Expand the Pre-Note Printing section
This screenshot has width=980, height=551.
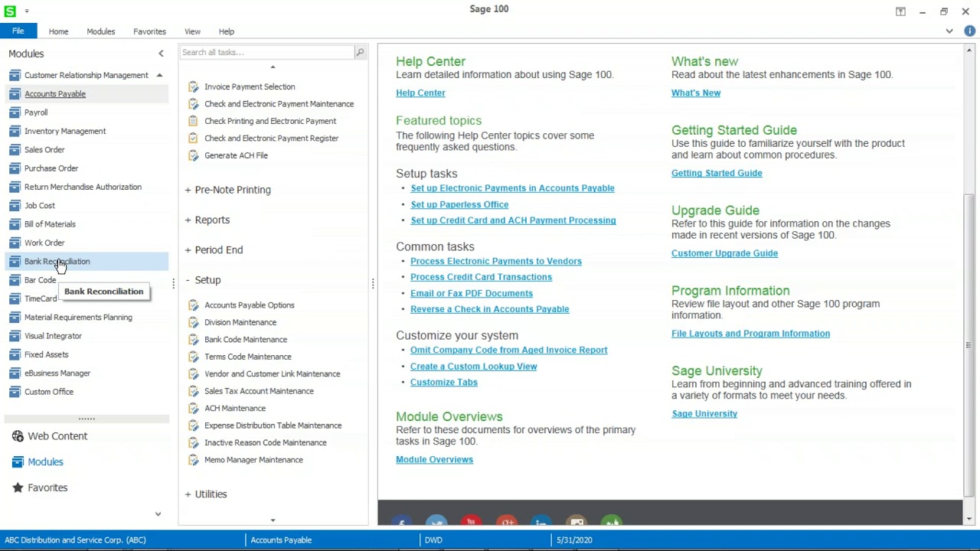[228, 190]
